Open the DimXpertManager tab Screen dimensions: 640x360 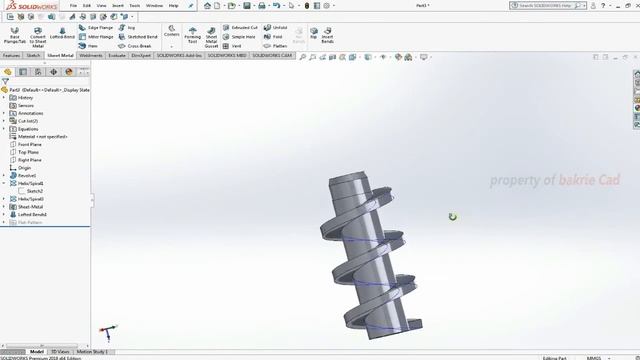pyautogui.click(x=53, y=72)
